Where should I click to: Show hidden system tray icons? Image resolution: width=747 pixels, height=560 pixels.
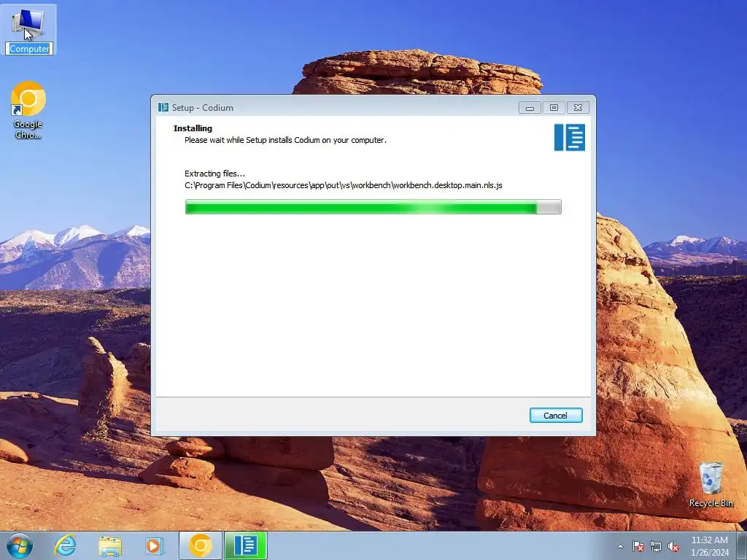[x=620, y=546]
